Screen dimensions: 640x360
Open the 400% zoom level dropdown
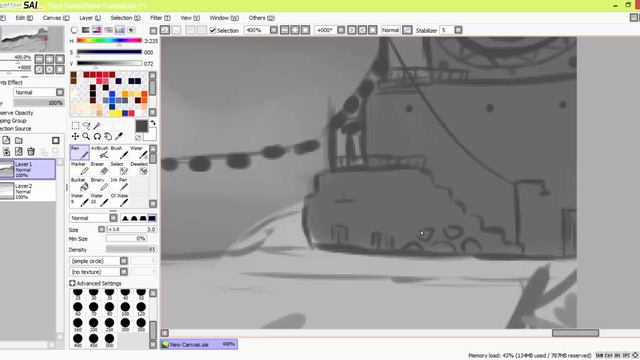pos(274,30)
